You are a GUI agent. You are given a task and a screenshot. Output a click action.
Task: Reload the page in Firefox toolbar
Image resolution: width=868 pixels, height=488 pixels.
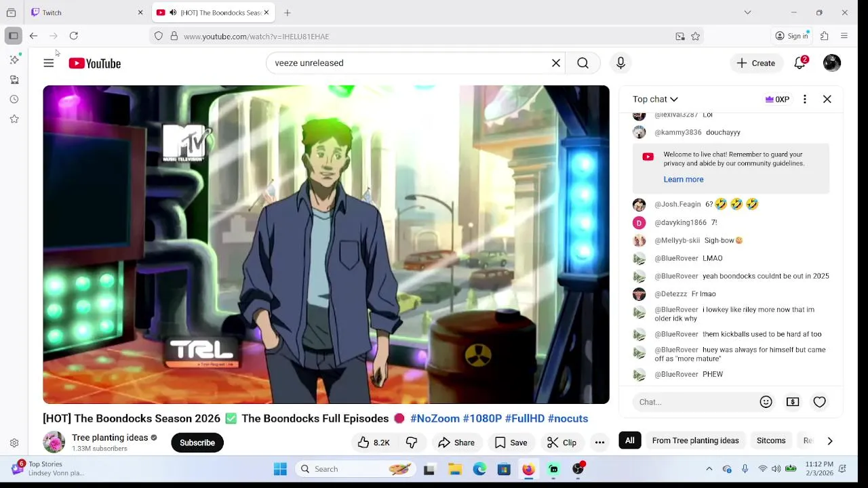(74, 36)
